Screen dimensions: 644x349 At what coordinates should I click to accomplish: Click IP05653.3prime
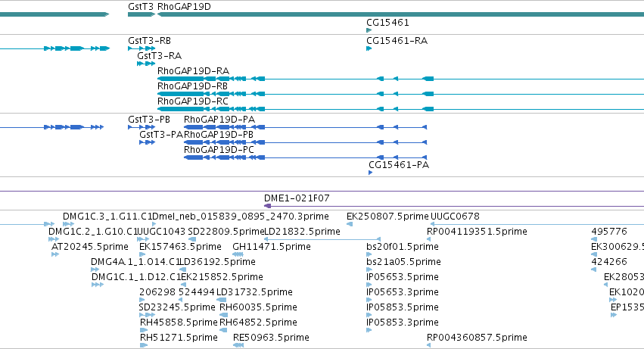coord(403,293)
